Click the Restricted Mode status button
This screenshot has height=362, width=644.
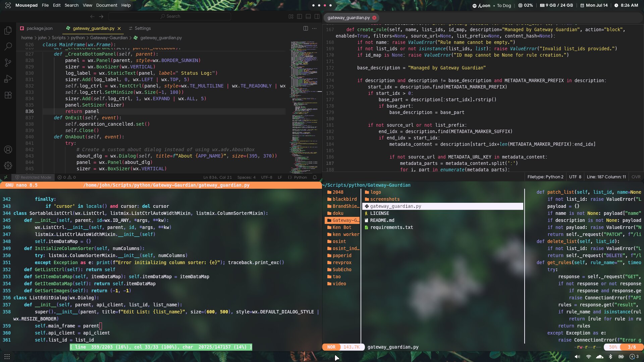[33, 177]
